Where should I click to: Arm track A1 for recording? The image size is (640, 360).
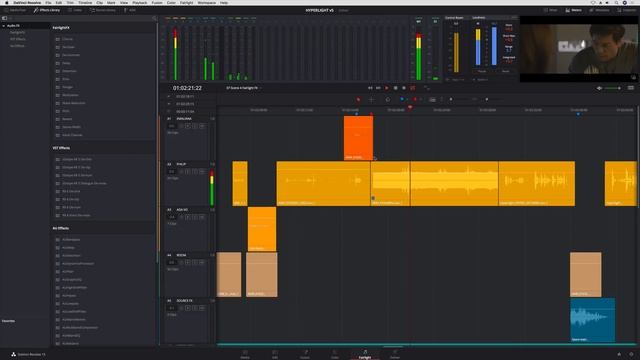[x=188, y=126]
